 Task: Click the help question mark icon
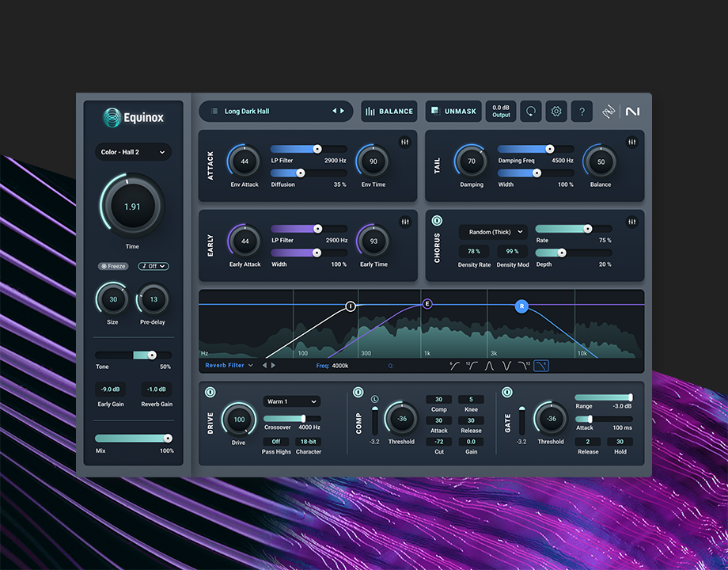pos(582,112)
